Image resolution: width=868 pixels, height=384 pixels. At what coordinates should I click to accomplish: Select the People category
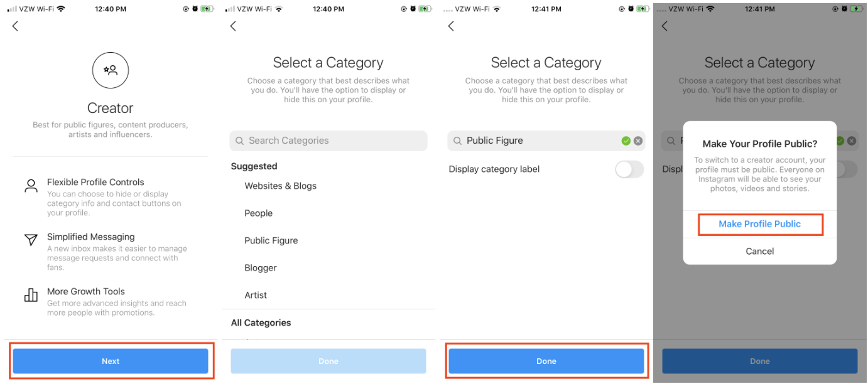[x=259, y=213]
